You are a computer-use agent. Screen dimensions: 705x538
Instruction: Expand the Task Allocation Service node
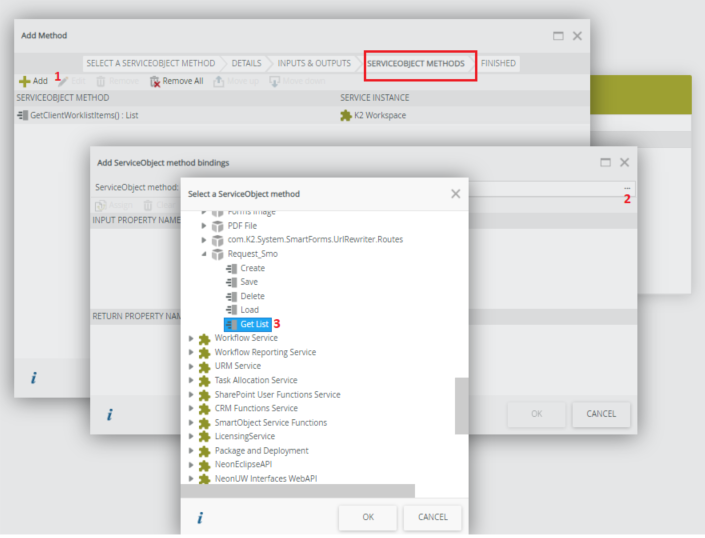192,380
